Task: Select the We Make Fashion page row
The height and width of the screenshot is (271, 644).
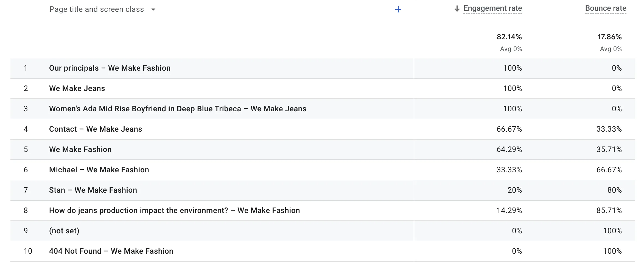Action: click(80, 150)
